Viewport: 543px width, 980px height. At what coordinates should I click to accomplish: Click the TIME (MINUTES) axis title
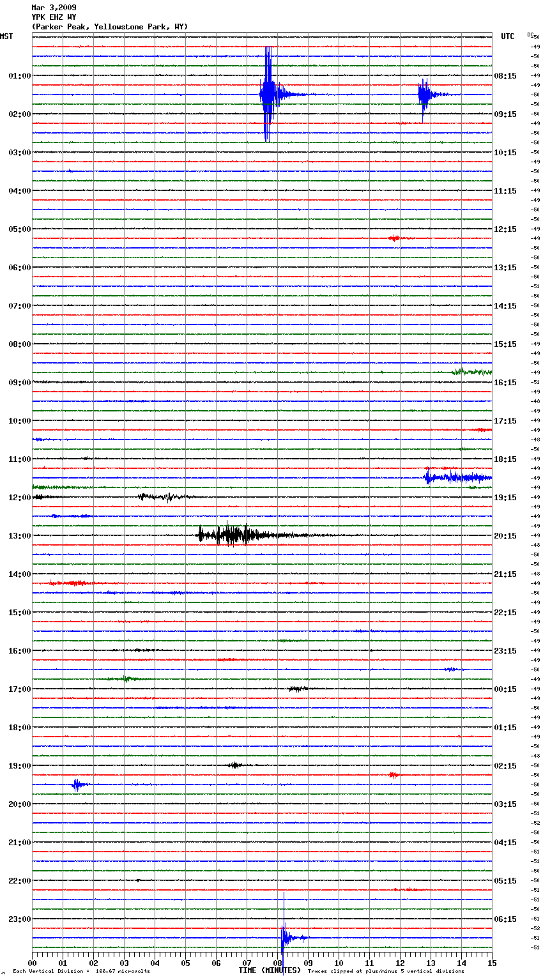click(270, 970)
